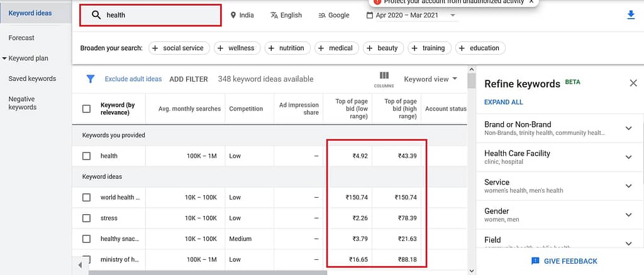Add social service to broaden search
Image resolution: width=644 pixels, height=275 pixels.
click(x=179, y=48)
